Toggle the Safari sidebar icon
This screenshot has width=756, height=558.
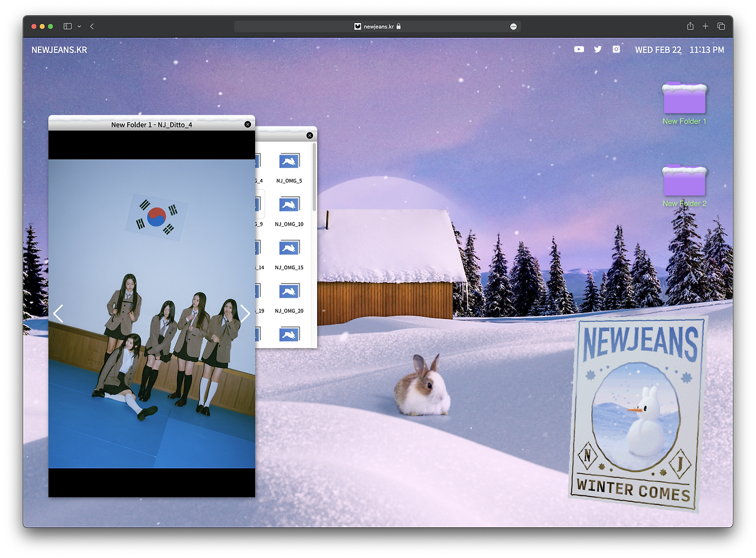[68, 27]
